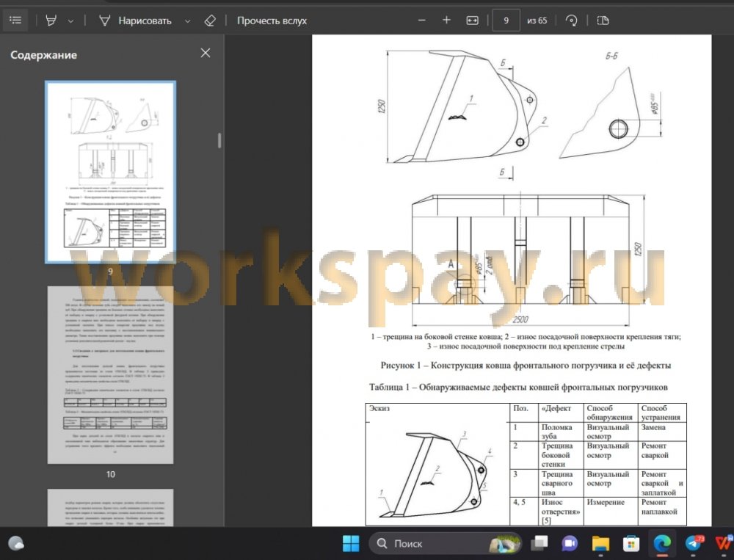
Task: Select the highlight marker tool
Action: 51,21
